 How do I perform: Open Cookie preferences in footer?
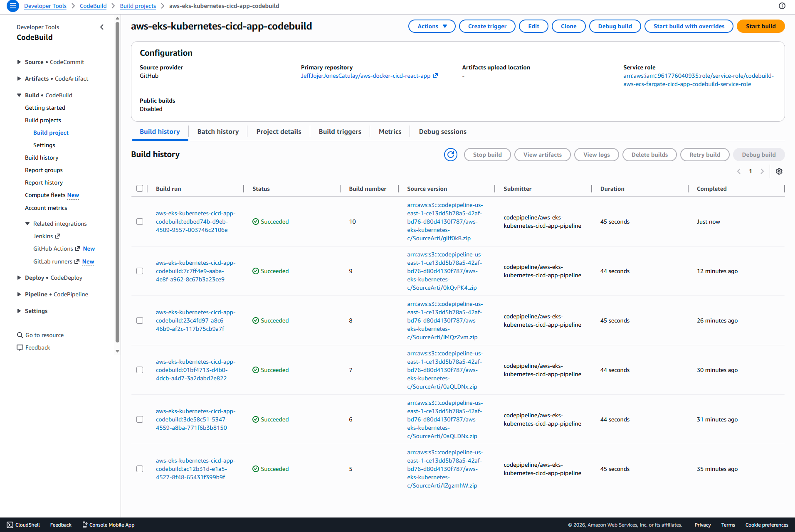[767, 525]
